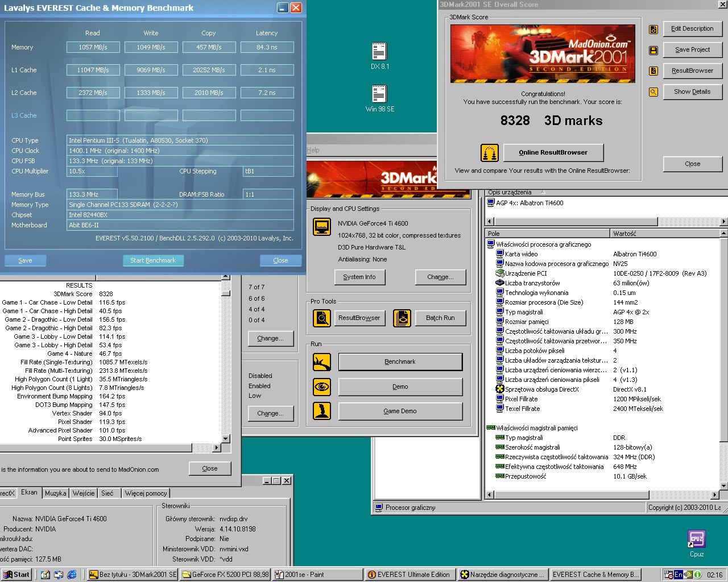Click Change... in Display and CPU Settings
728x582 pixels.
tap(441, 277)
